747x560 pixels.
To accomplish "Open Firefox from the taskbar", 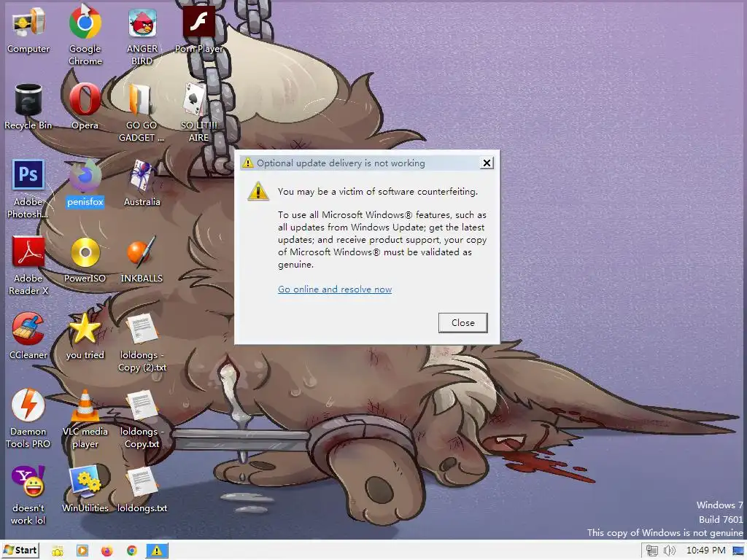I will tap(107, 551).
